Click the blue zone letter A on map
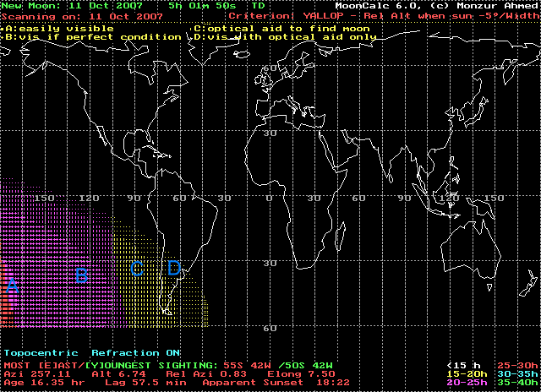The width and height of the screenshot is (541, 392). click(12, 287)
